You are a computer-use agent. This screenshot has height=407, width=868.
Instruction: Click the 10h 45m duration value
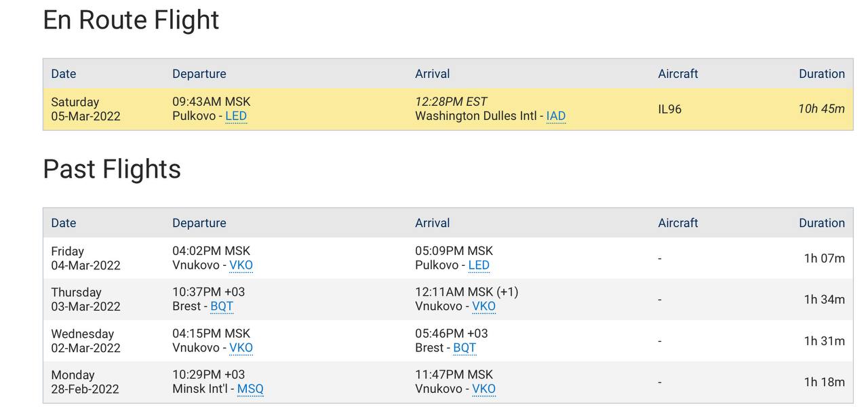(x=821, y=109)
